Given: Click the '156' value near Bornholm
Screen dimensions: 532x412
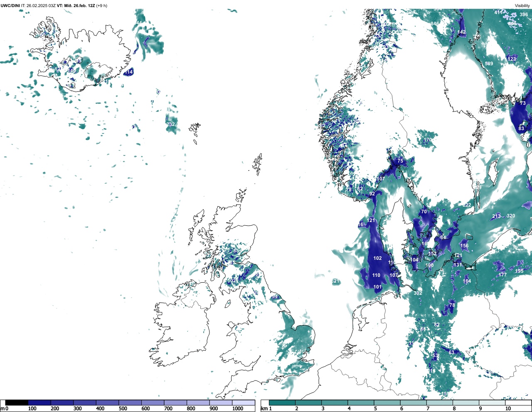Looking at the screenshot, I should pyautogui.click(x=464, y=246).
